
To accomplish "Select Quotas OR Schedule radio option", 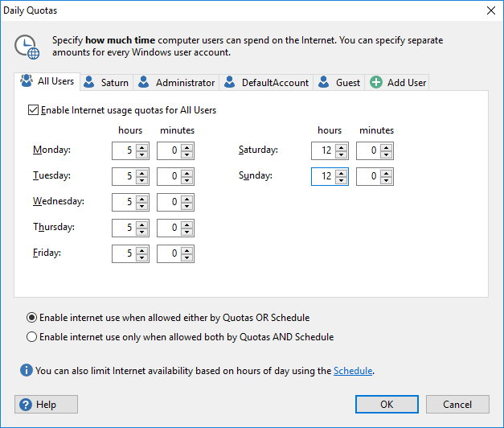I will tap(32, 318).
